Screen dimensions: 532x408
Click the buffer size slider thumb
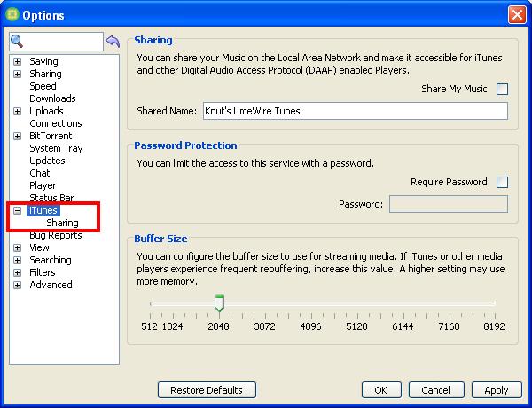(x=220, y=303)
